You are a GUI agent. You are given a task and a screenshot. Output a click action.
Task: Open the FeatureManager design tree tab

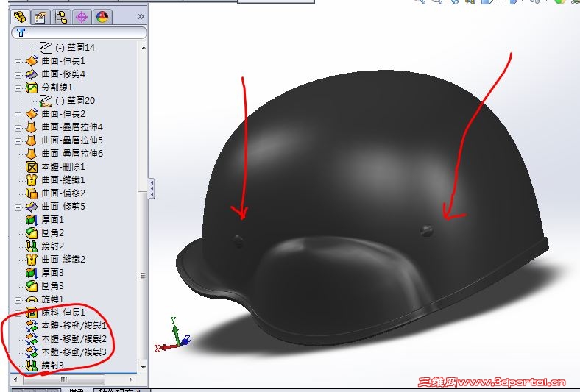[20, 17]
